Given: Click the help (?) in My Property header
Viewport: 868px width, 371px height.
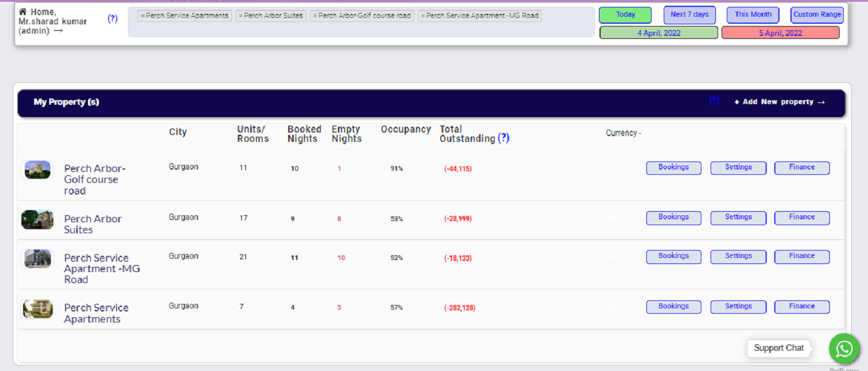Looking at the screenshot, I should (714, 101).
